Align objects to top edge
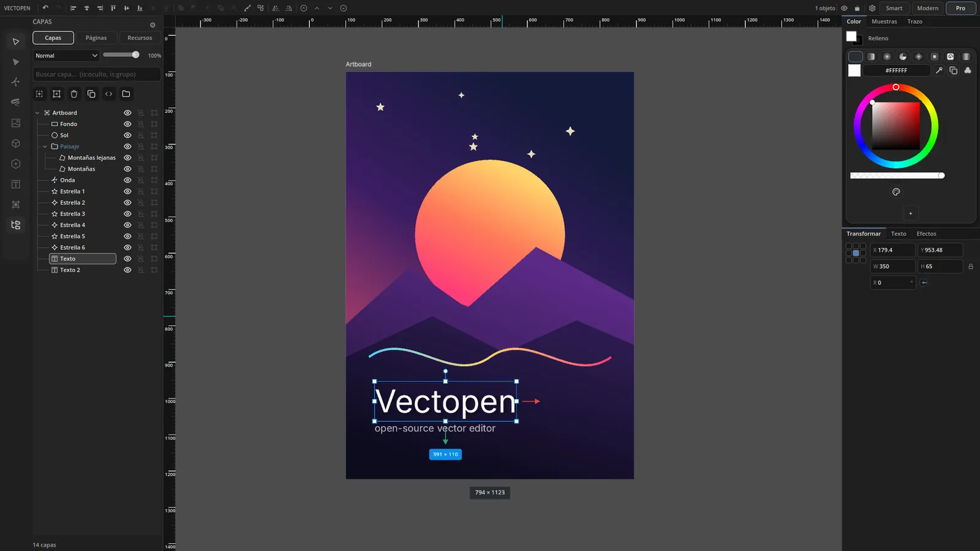The image size is (980, 551). point(113,8)
